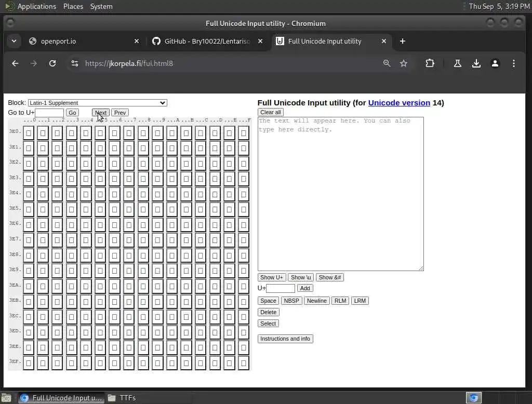Open the Unicode version link

(399, 103)
